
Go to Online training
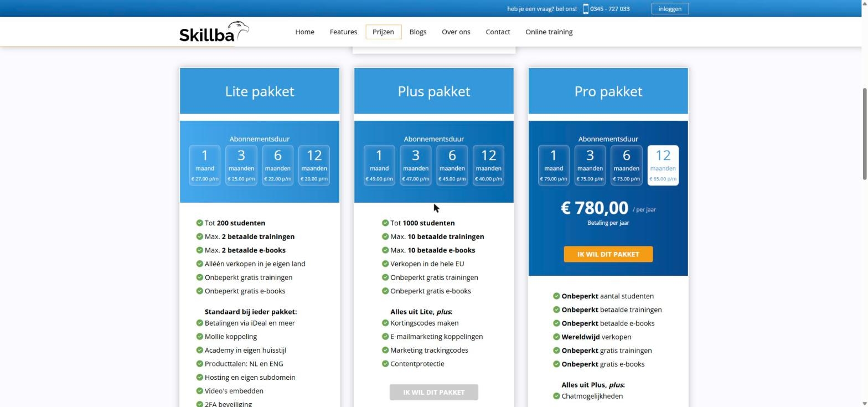pyautogui.click(x=549, y=32)
